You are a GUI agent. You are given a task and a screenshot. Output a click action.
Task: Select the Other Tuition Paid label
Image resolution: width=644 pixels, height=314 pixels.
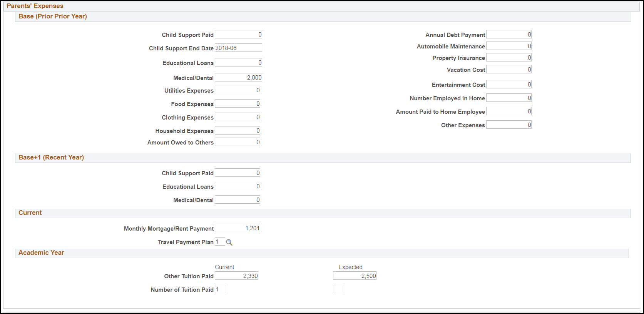[189, 276]
